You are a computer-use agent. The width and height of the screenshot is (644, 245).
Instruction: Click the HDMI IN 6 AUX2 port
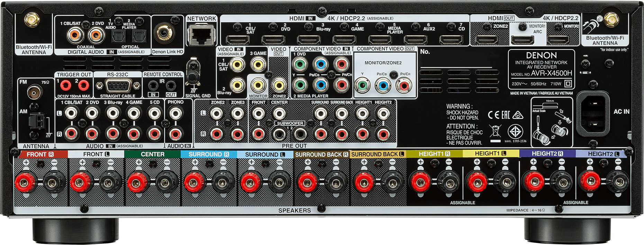click(x=416, y=40)
